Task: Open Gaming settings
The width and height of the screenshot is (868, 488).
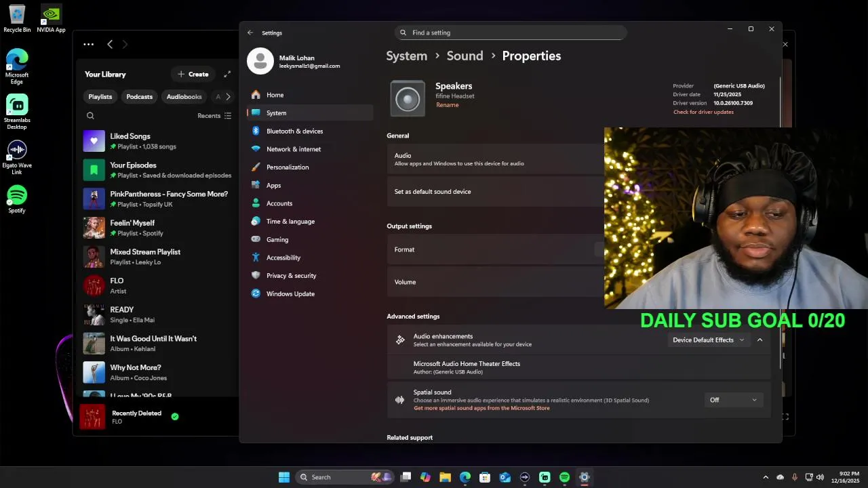Action: (x=310, y=239)
